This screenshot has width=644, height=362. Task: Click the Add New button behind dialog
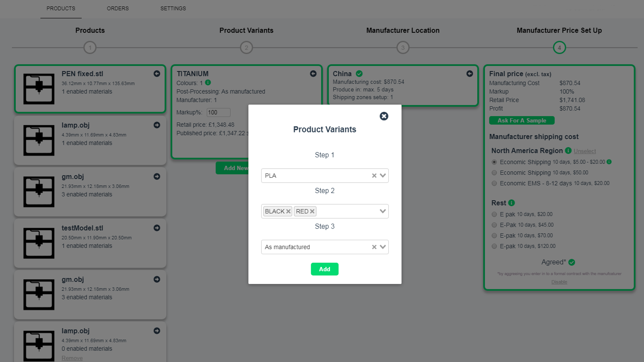[x=232, y=168]
